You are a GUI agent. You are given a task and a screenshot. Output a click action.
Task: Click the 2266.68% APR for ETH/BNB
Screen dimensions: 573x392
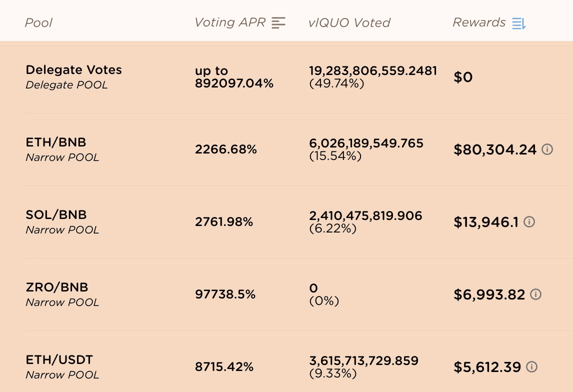(x=226, y=149)
